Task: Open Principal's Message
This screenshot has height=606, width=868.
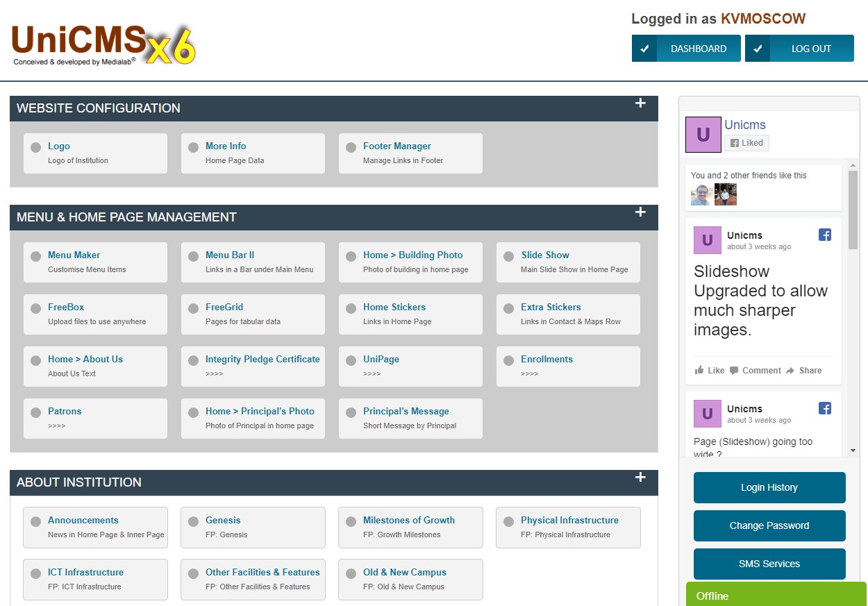Action: (x=410, y=419)
